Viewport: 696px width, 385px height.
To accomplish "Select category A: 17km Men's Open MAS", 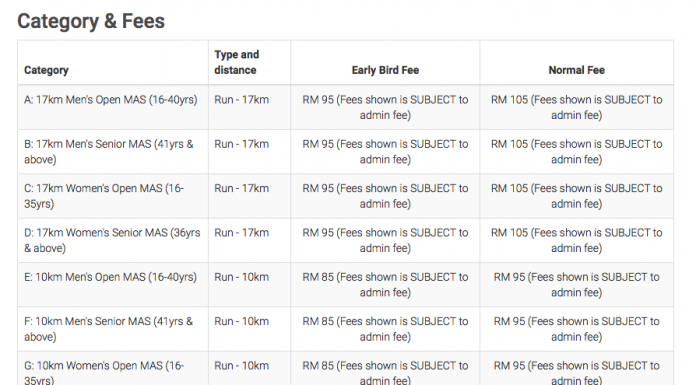I will tap(111, 100).
